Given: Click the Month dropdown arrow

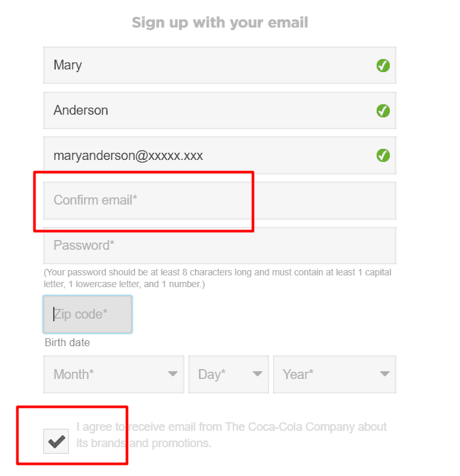Looking at the screenshot, I should [173, 374].
